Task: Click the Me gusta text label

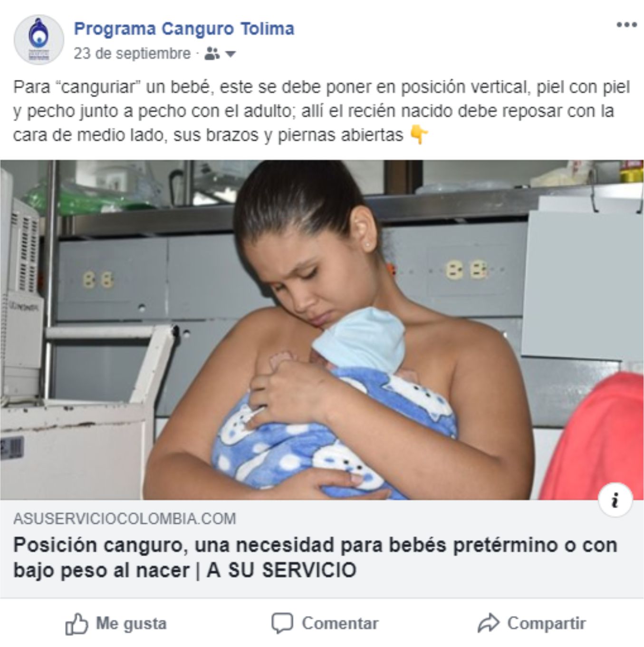Action: 131,623
